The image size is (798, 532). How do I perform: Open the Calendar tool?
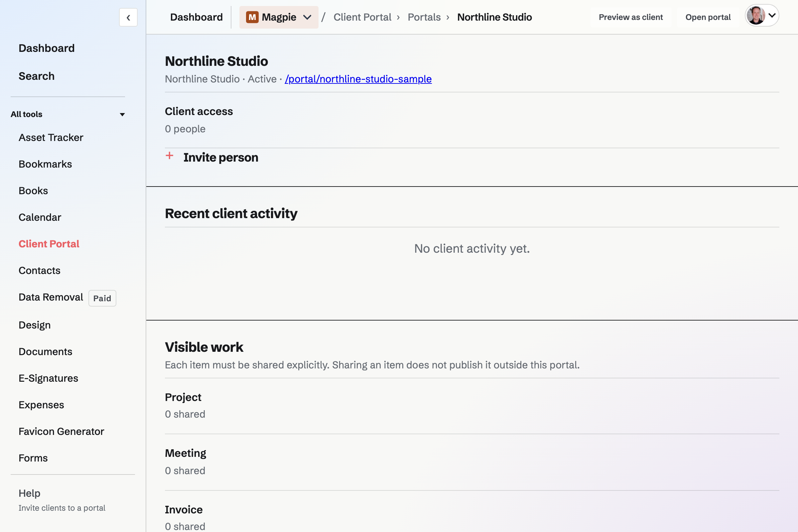(x=40, y=217)
